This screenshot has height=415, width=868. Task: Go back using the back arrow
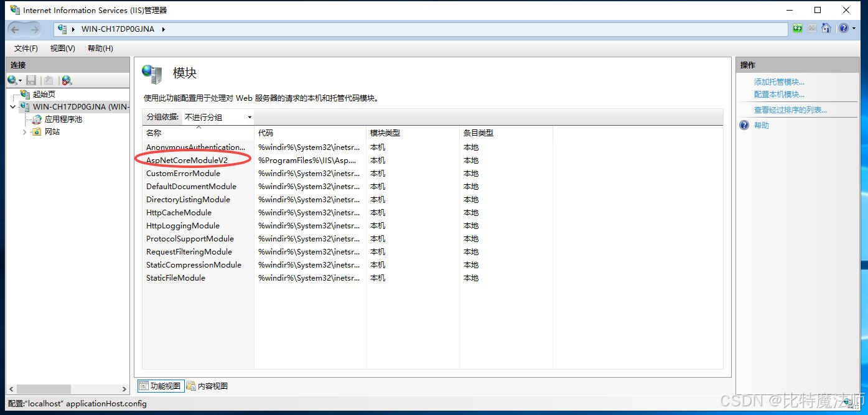16,29
